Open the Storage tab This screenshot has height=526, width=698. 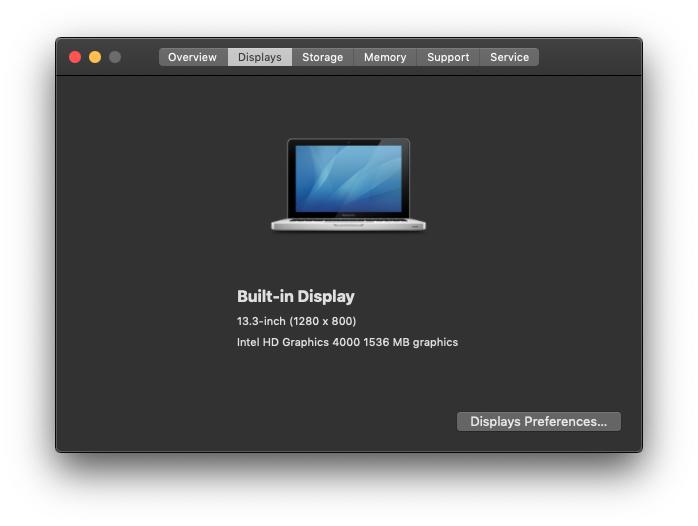point(323,57)
